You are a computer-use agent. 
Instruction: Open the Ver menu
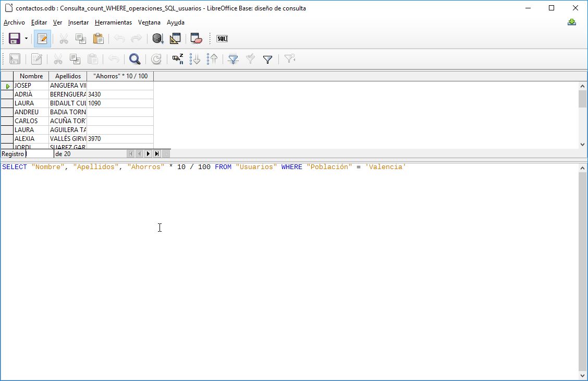coord(57,22)
